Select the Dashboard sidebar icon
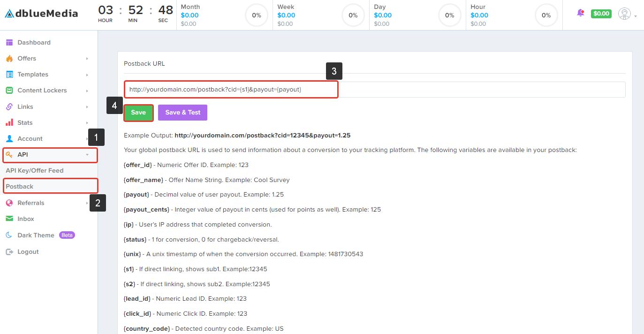The width and height of the screenshot is (644, 334). point(10,42)
